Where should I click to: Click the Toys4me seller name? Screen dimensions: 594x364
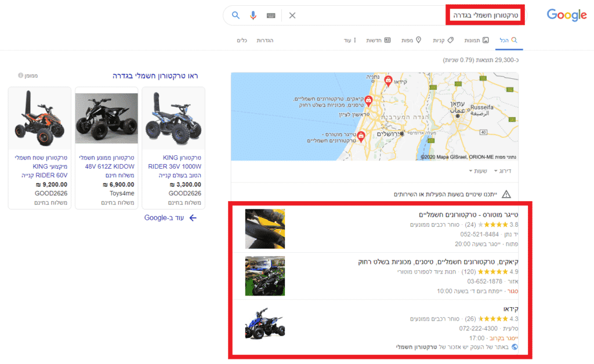pos(122,194)
